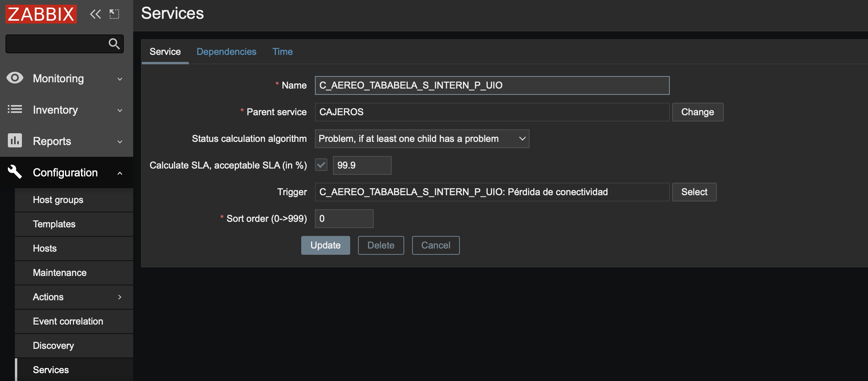This screenshot has width=868, height=381.
Task: Click the Reports bar chart icon
Action: (x=15, y=140)
